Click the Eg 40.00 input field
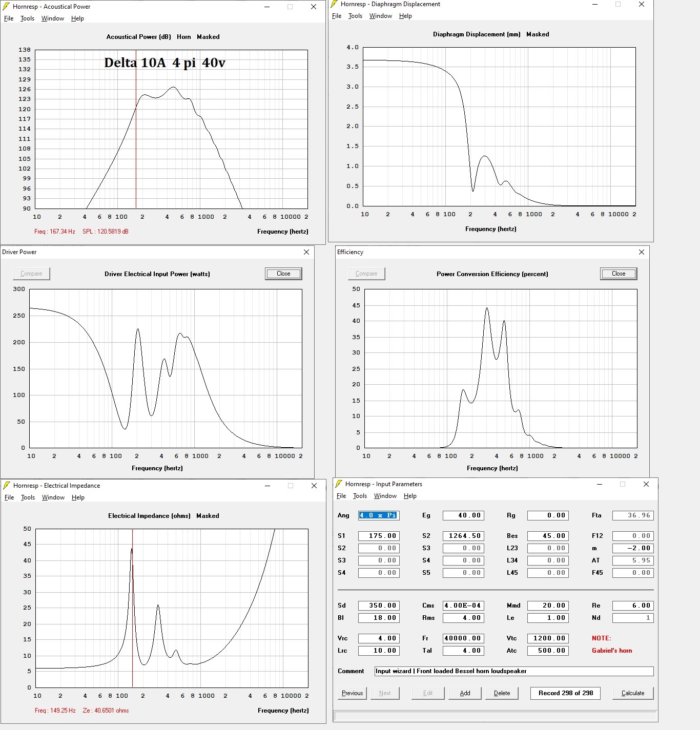This screenshot has height=730, width=700. coord(463,515)
